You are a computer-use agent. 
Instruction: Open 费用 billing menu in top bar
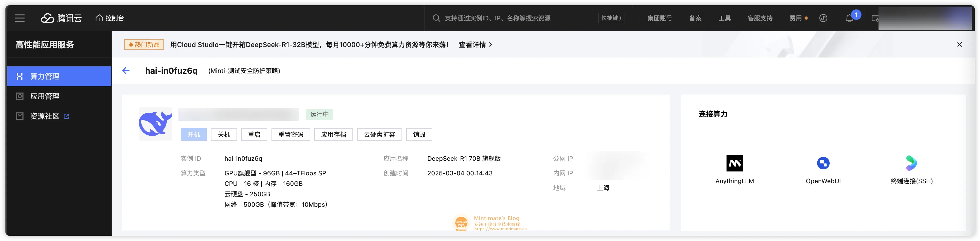click(x=796, y=18)
